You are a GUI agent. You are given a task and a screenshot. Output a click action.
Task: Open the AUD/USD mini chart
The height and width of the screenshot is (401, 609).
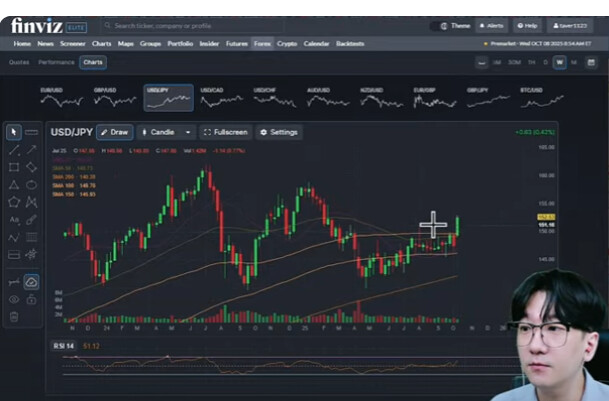[328, 98]
